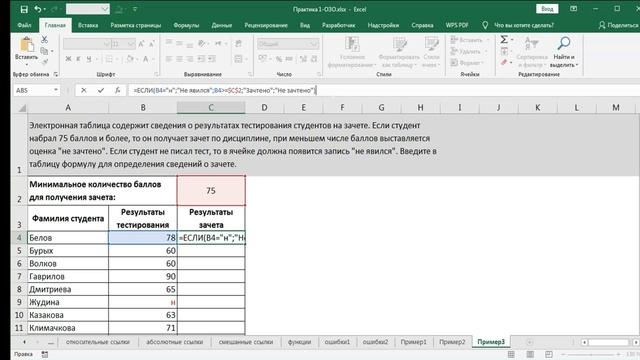Click the Paste clipboard icon
640x360 pixels.
27,44
